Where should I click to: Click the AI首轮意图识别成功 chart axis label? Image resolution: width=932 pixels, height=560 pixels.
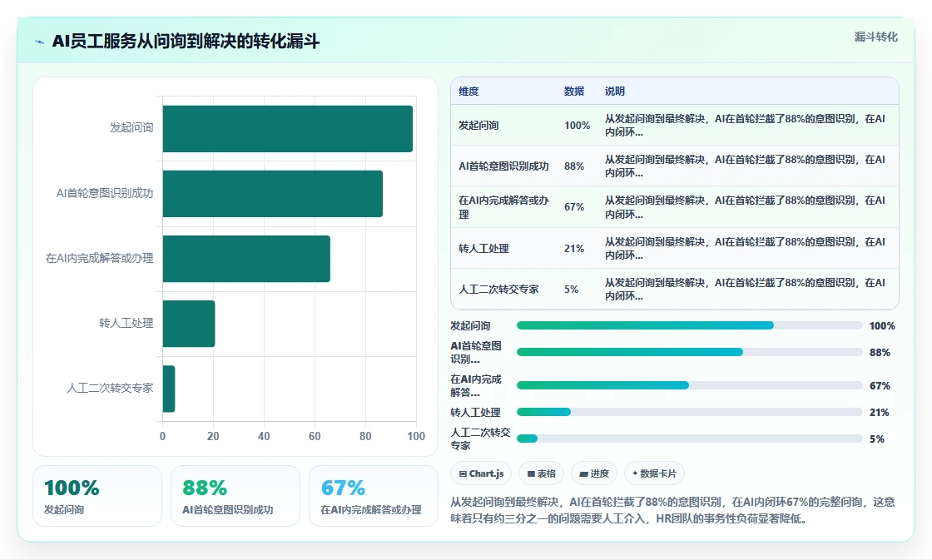coord(105,192)
